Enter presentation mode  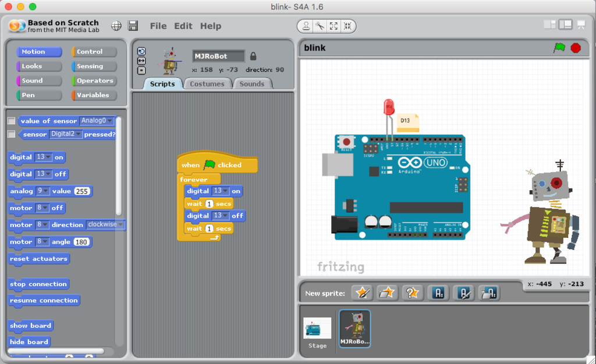581,24
